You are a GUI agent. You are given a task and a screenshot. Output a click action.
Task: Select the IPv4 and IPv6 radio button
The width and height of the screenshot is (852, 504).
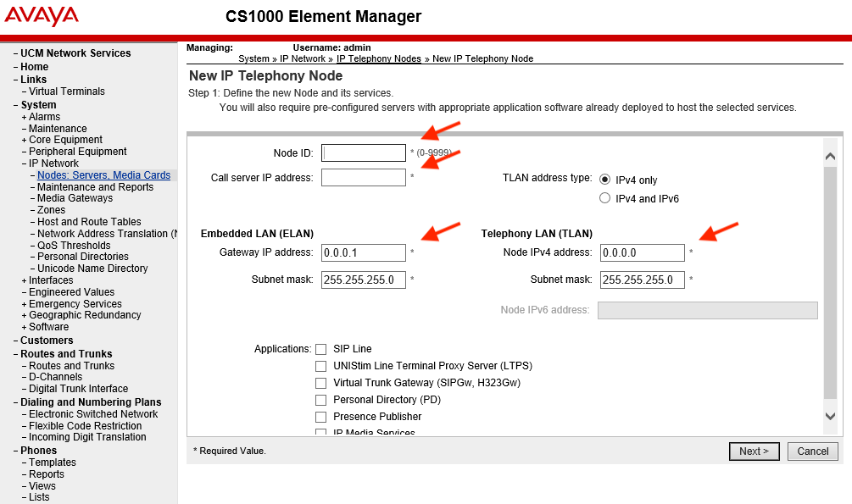604,198
